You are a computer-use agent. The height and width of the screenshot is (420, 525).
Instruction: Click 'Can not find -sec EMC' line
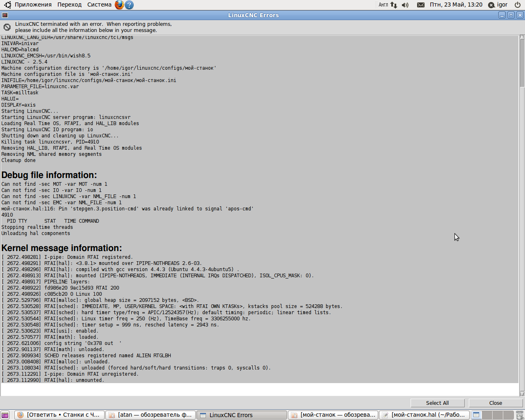[x=62, y=203]
